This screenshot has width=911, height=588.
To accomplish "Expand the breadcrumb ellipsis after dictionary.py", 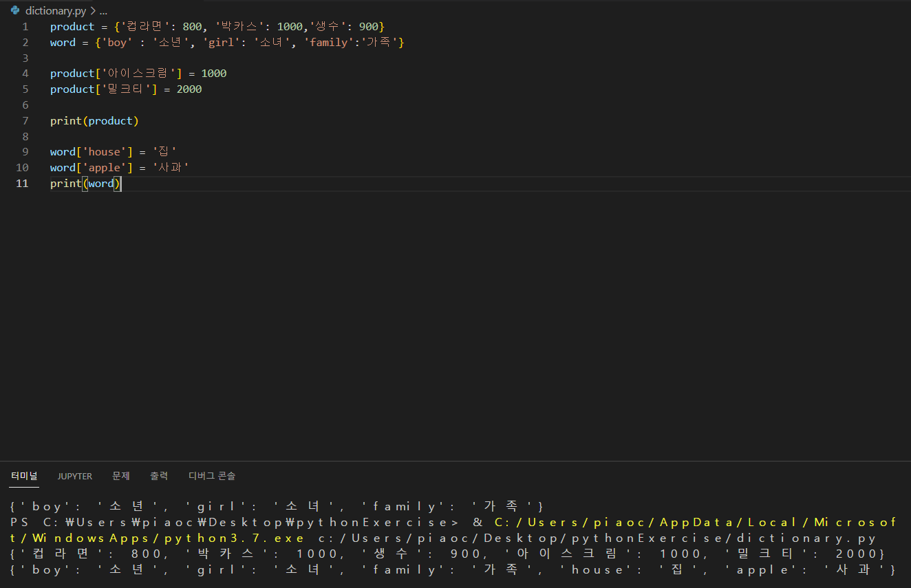I will 103,10.
